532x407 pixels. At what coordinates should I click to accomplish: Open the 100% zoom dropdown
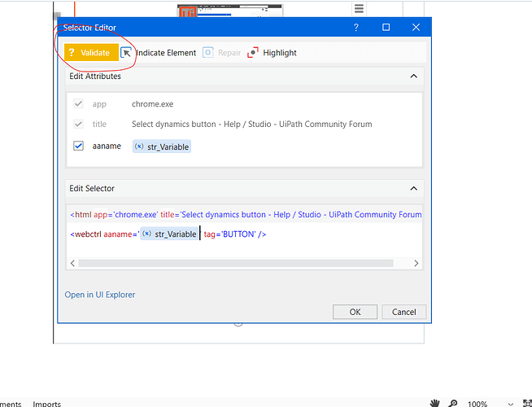510,404
